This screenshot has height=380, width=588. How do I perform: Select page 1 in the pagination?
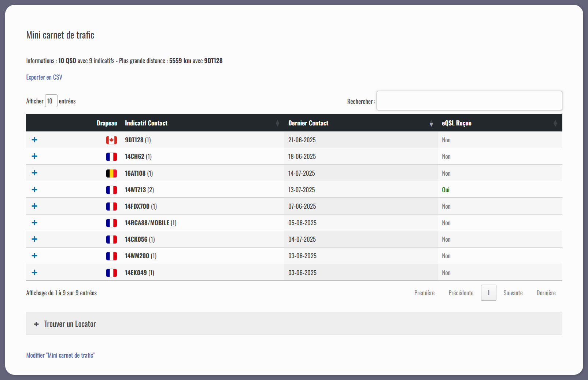point(488,293)
